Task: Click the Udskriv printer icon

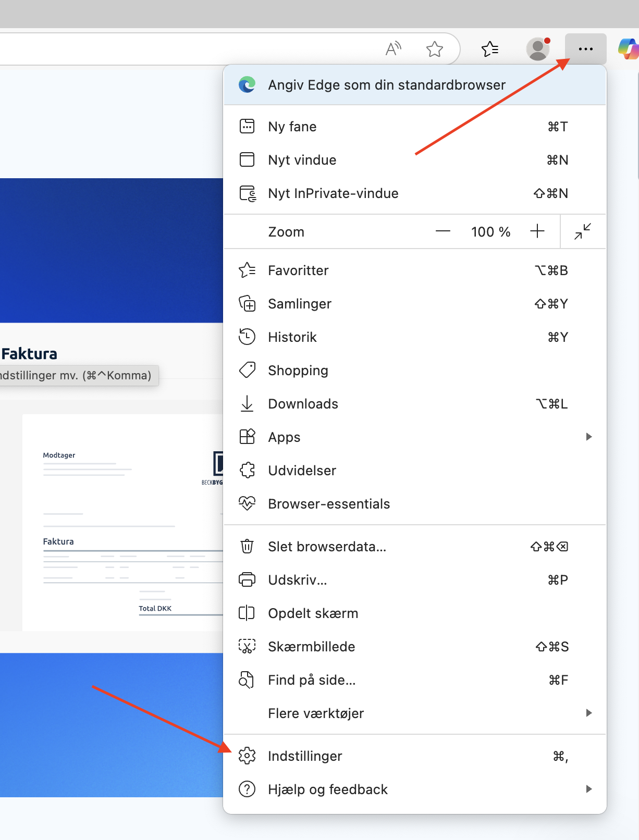Action: point(247,579)
